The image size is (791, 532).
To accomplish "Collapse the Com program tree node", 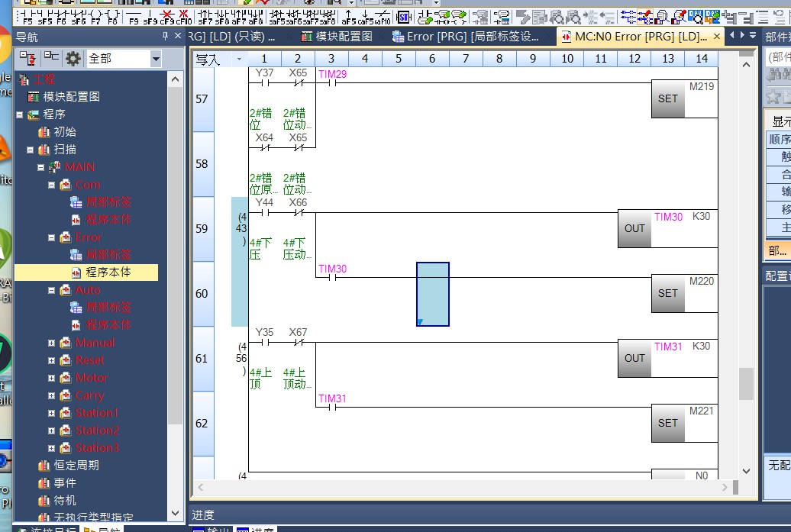I will point(52,185).
